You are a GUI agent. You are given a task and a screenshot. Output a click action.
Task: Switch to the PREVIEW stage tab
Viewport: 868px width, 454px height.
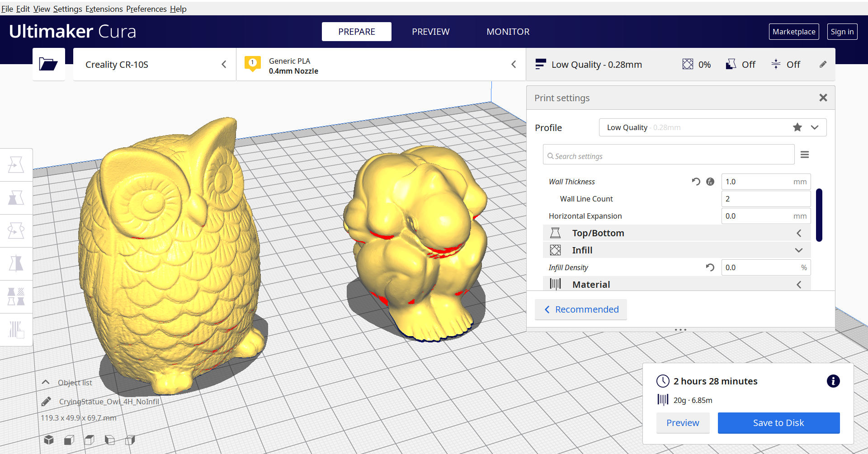(431, 32)
